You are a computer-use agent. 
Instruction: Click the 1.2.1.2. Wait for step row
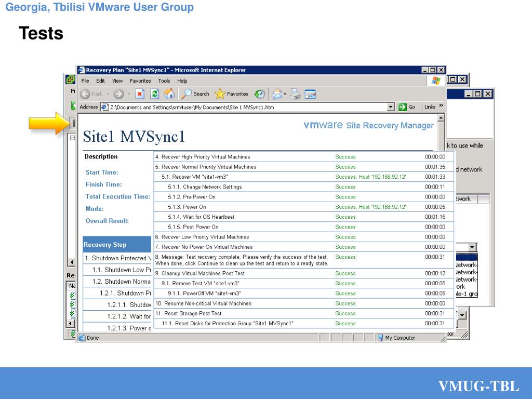point(117,316)
